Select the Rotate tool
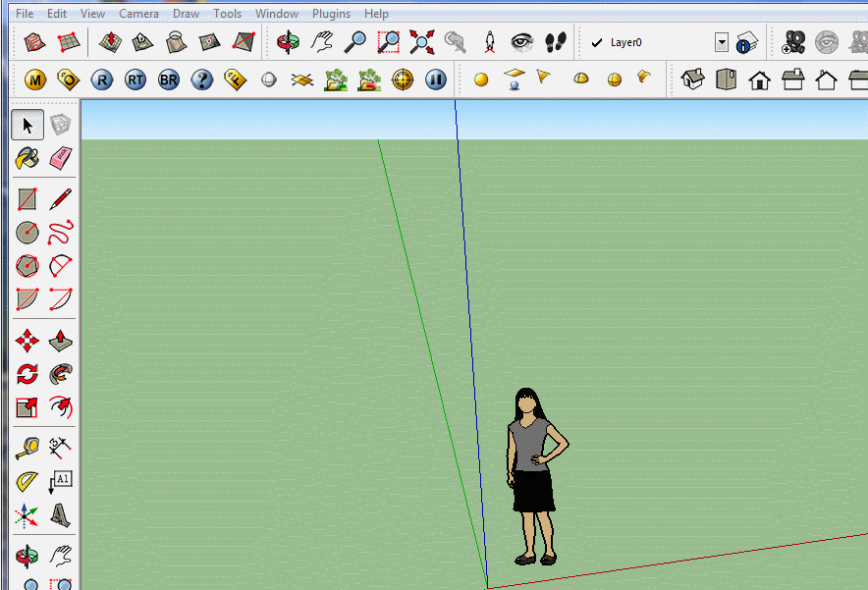868x590 pixels. point(27,374)
